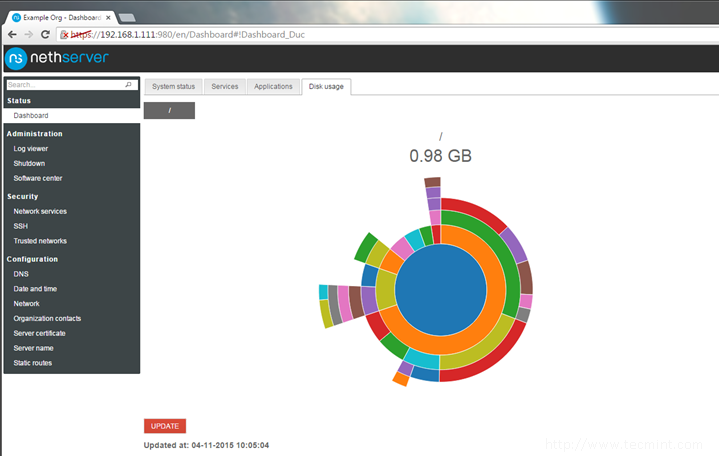Switch to the Services tab

[225, 86]
